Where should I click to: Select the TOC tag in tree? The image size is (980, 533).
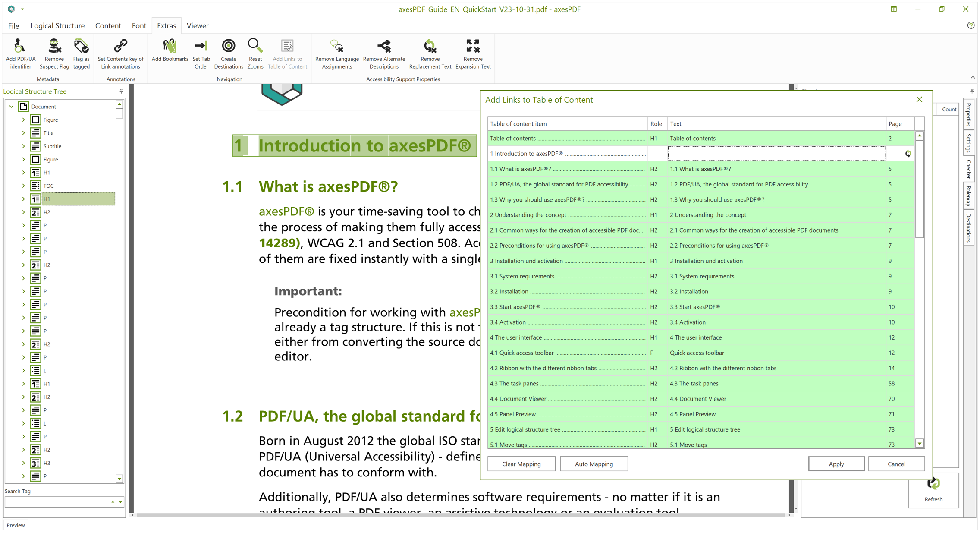(x=48, y=186)
